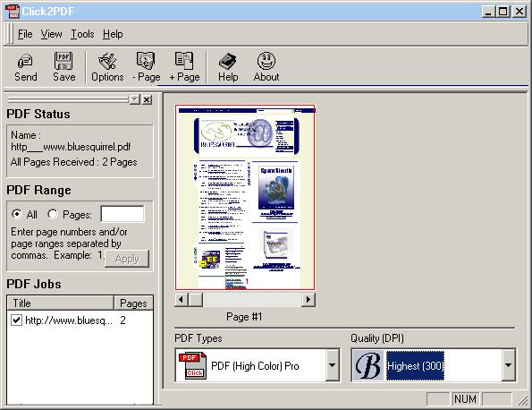532x410 pixels.
Task: Open the Help book icon
Action: point(228,67)
